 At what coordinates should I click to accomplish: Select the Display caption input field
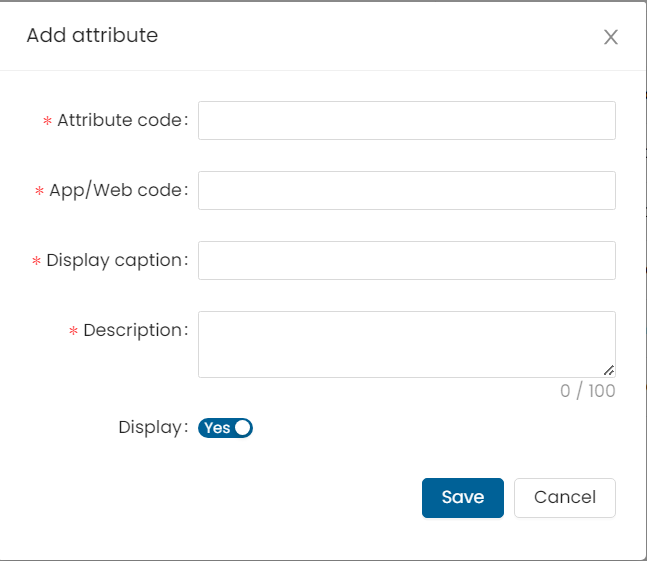pos(407,261)
